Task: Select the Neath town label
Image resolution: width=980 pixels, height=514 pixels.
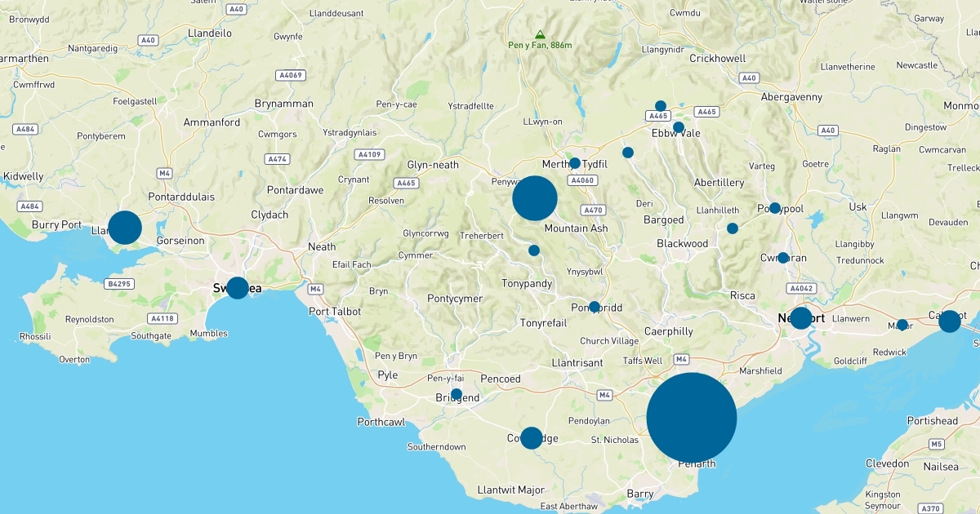Action: 322,246
